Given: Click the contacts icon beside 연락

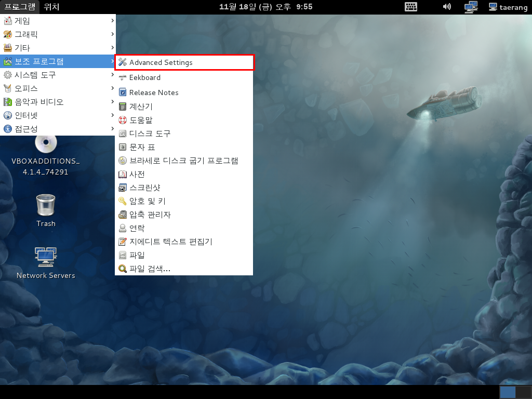Looking at the screenshot, I should coord(123,229).
